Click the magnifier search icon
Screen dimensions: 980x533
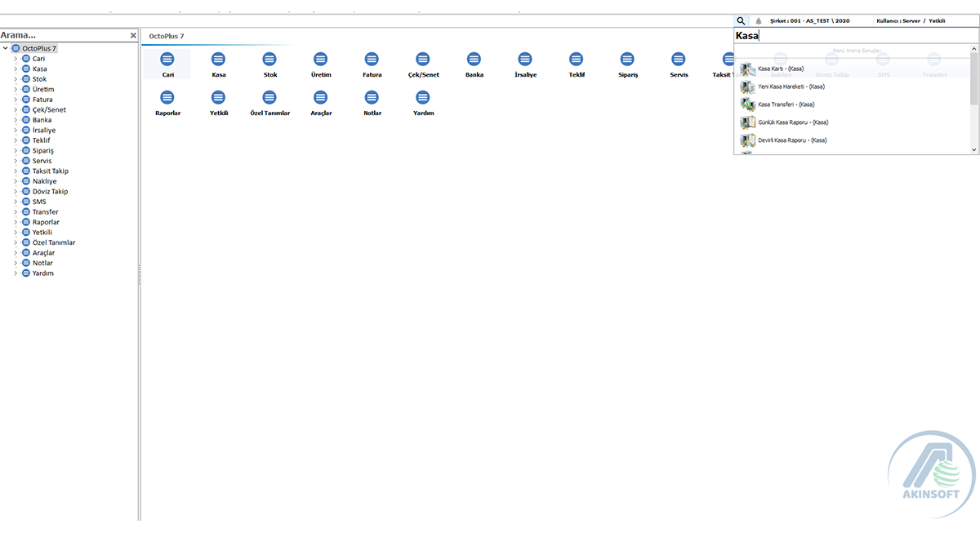pyautogui.click(x=741, y=21)
